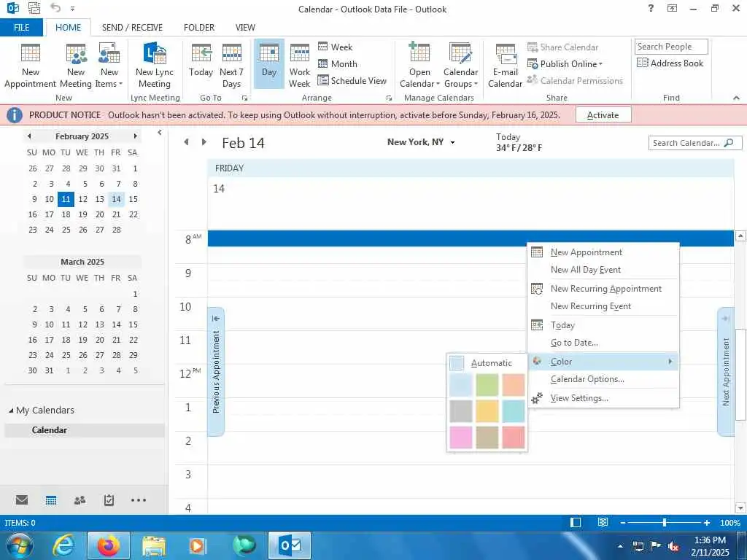This screenshot has height=560, width=747.
Task: Click the New Meeting ribbon icon
Action: pos(76,65)
